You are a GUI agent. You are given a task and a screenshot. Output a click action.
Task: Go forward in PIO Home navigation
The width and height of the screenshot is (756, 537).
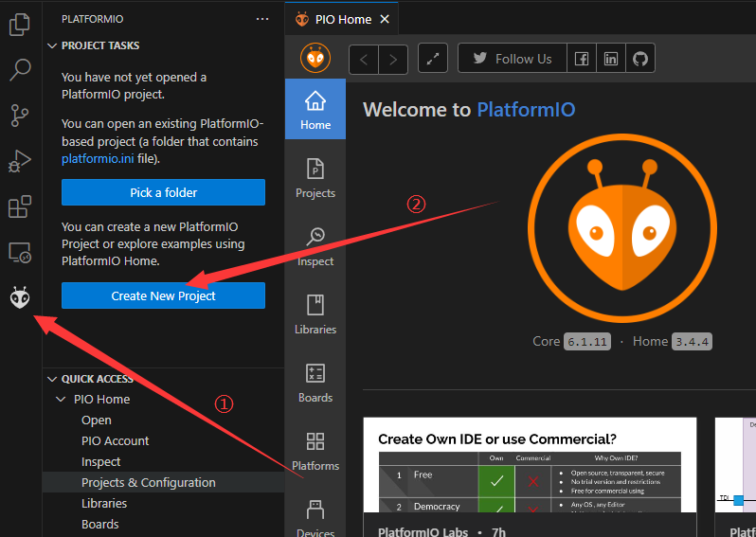coord(393,60)
